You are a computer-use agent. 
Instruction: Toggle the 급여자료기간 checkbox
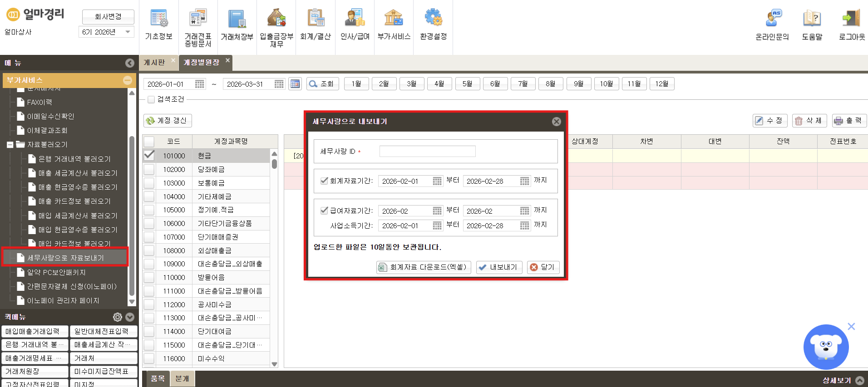pos(324,211)
